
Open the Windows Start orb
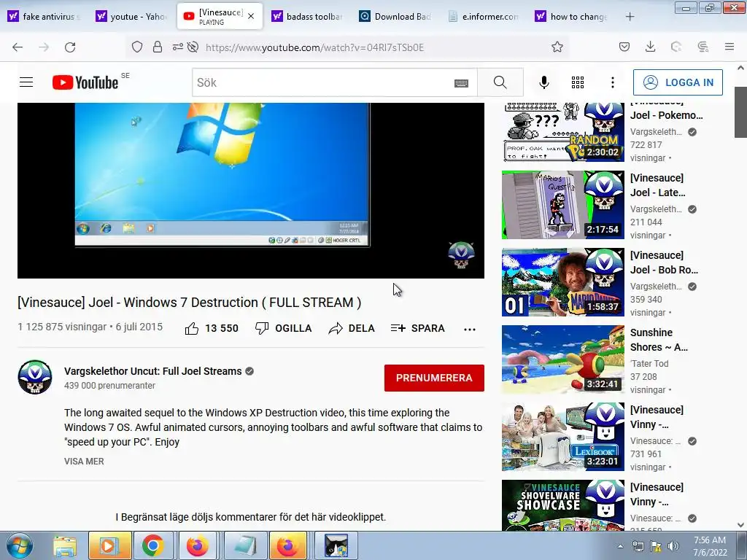coord(20,545)
